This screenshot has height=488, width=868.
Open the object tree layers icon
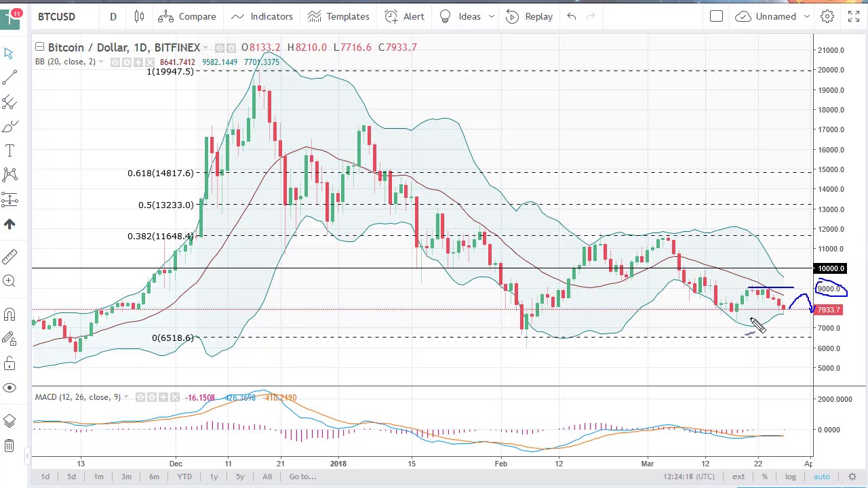[x=9, y=422]
